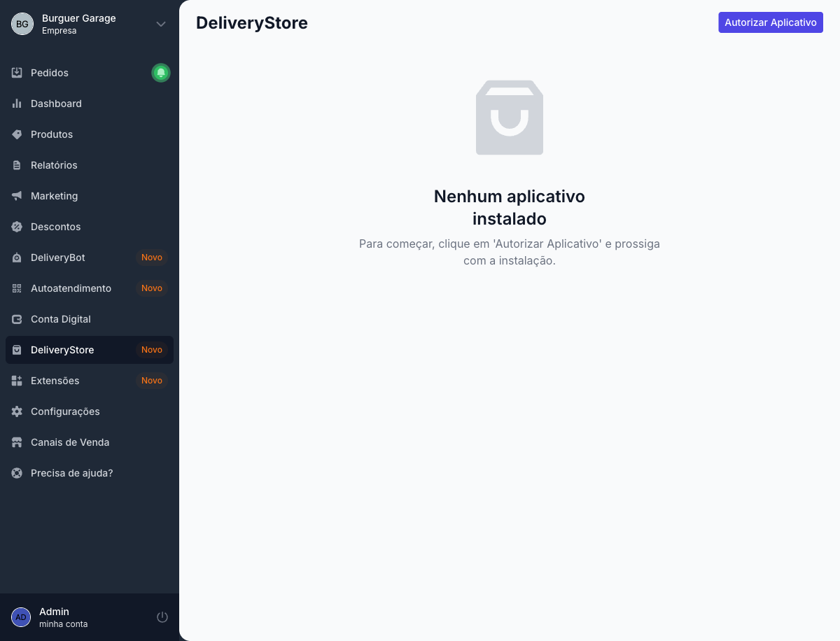This screenshot has height=641, width=840.
Task: Expand the Burguer Garage company chevron
Action: point(161,24)
